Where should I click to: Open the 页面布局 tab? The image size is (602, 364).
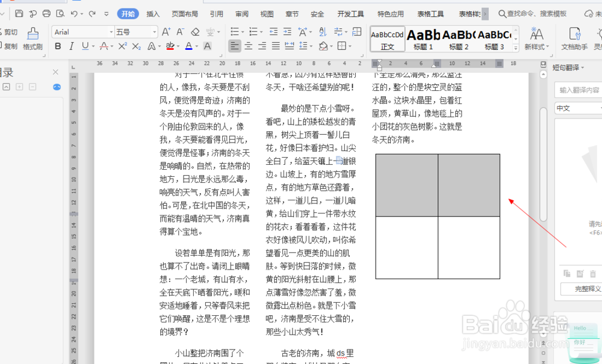[185, 14]
